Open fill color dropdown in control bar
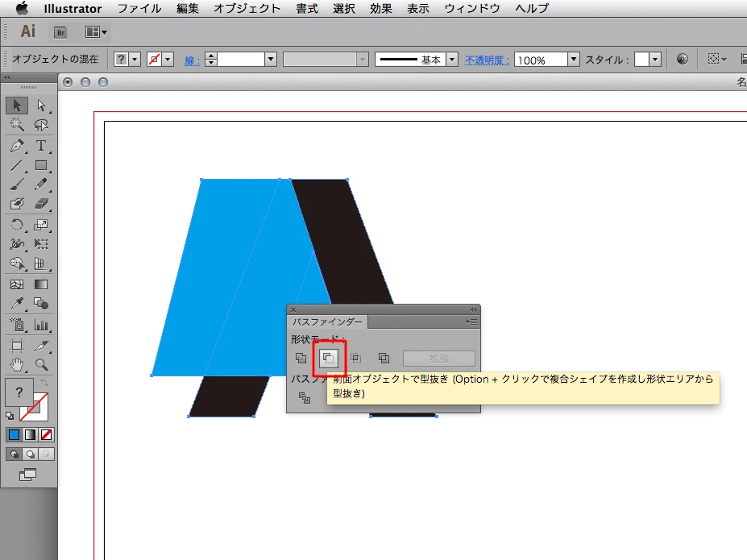 (x=135, y=60)
